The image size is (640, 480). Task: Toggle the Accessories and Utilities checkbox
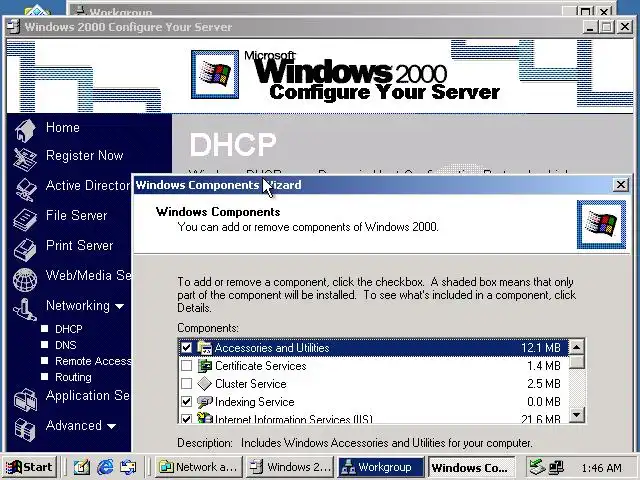click(187, 348)
